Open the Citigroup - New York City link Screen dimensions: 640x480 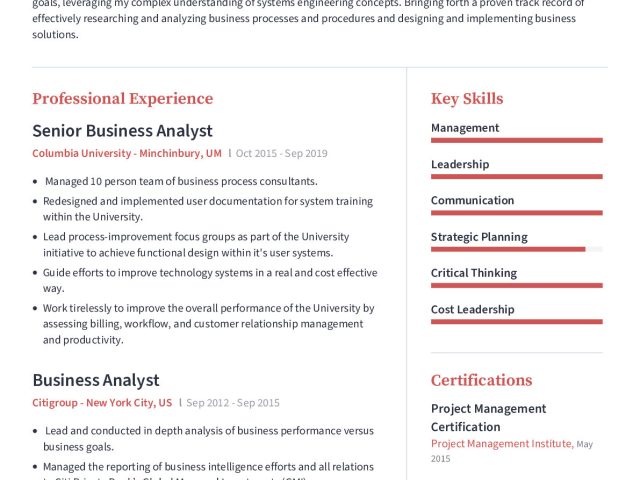pyautogui.click(x=102, y=403)
